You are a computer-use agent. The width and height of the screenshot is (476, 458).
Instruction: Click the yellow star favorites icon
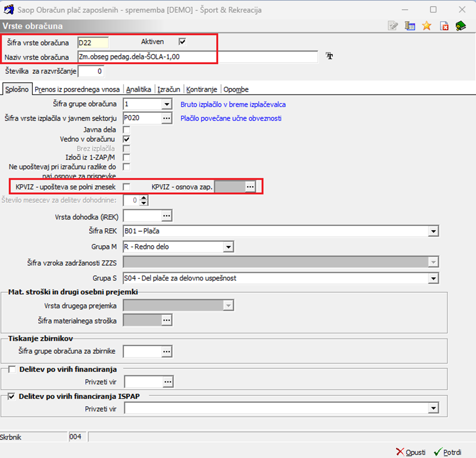click(x=427, y=26)
